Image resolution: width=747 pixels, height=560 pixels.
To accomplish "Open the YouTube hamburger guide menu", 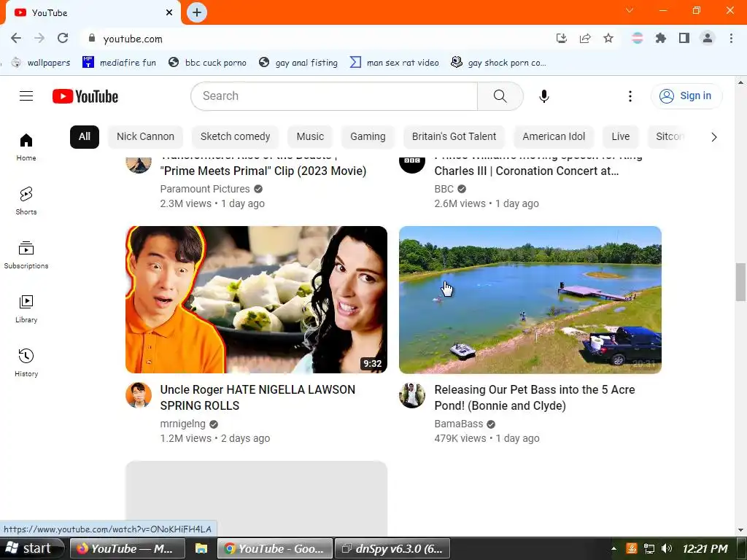I will pos(26,96).
